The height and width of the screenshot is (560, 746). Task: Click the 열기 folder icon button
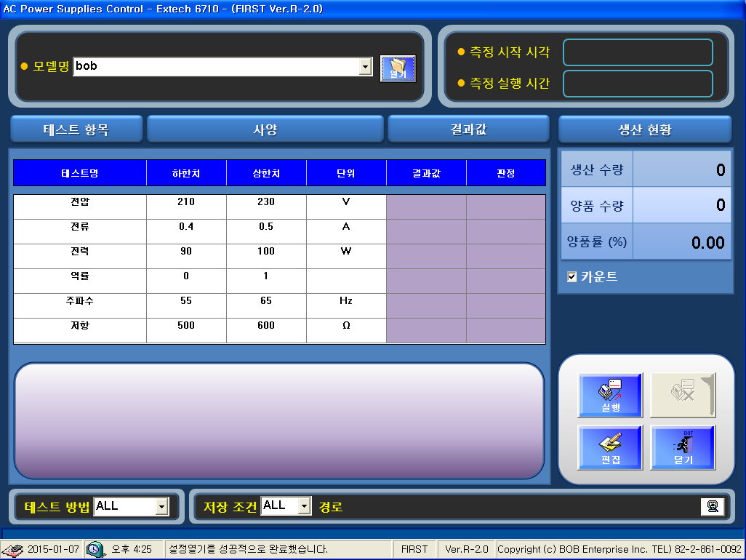397,68
